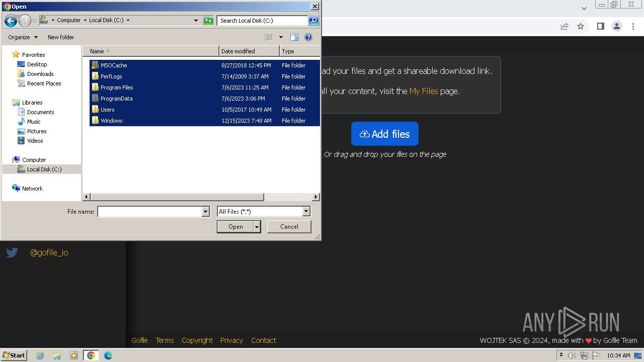Expand the File name dropdown
This screenshot has width=644, height=362.
point(205,212)
